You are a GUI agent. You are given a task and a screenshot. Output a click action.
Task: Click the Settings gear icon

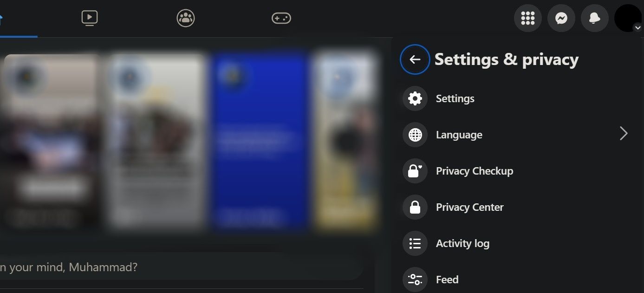414,98
